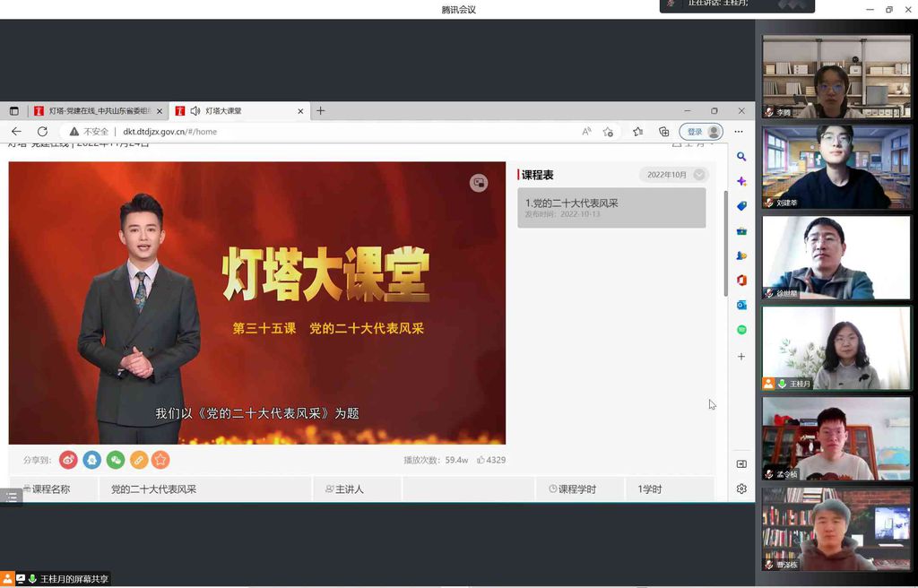The width and height of the screenshot is (918, 588).
Task: Open Microsoft 365 in Edge sidebar
Action: [x=741, y=281]
